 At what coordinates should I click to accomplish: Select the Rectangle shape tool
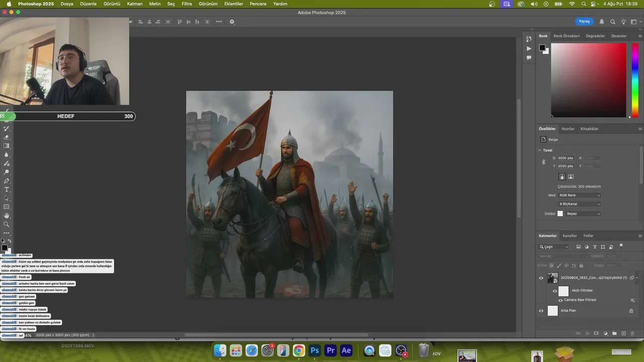pyautogui.click(x=7, y=207)
